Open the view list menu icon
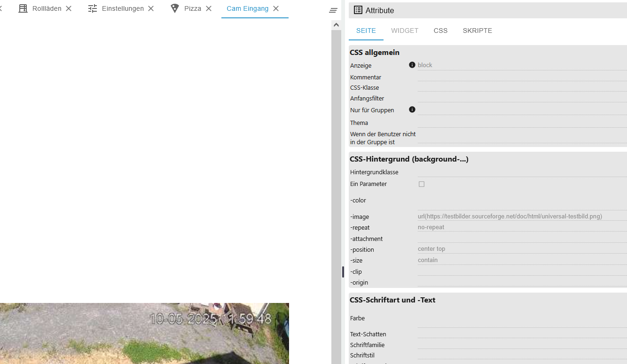Viewport: 627px width, 364px height. (333, 10)
